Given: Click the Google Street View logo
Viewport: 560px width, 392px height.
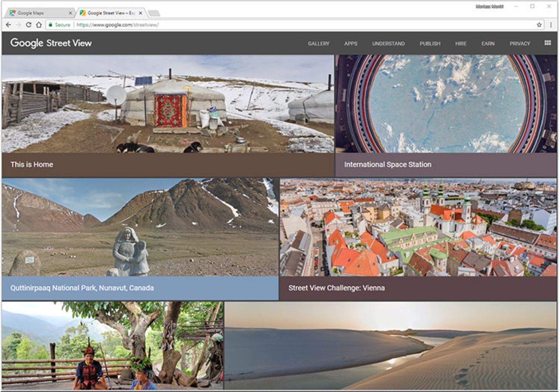Looking at the screenshot, I should 51,43.
